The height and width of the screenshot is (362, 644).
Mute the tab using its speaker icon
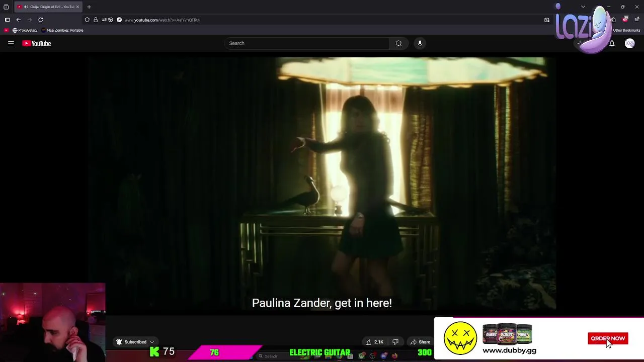(26, 7)
